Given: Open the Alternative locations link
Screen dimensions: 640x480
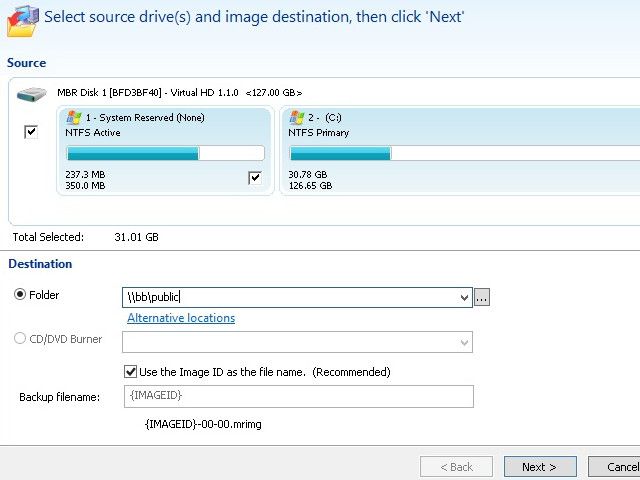Looking at the screenshot, I should click(x=181, y=318).
